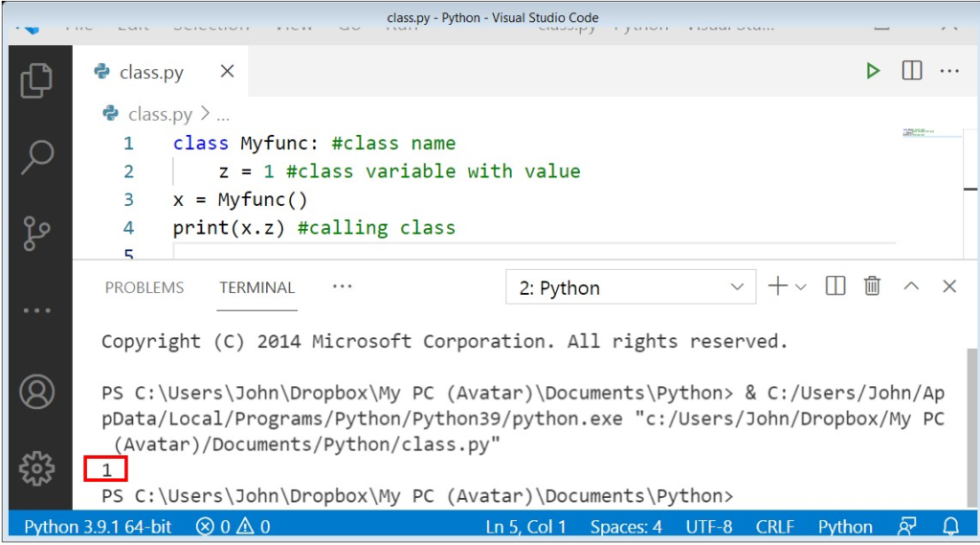Open the 2: Python terminal dropdown
This screenshot has height=545, width=980.
pyautogui.click(x=631, y=287)
